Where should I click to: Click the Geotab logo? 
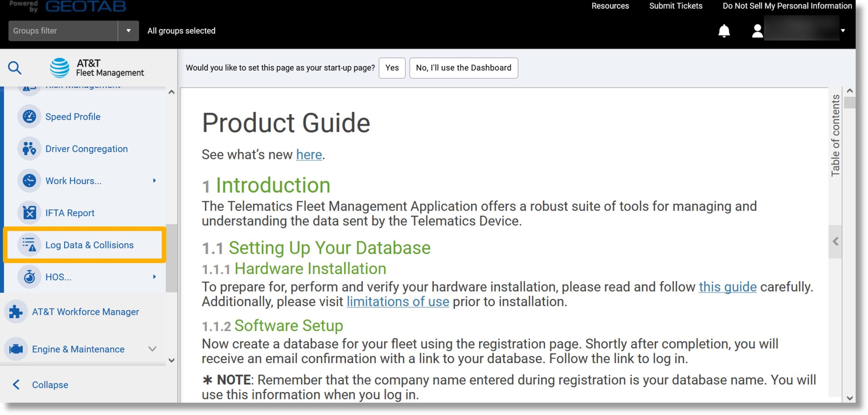coord(85,6)
